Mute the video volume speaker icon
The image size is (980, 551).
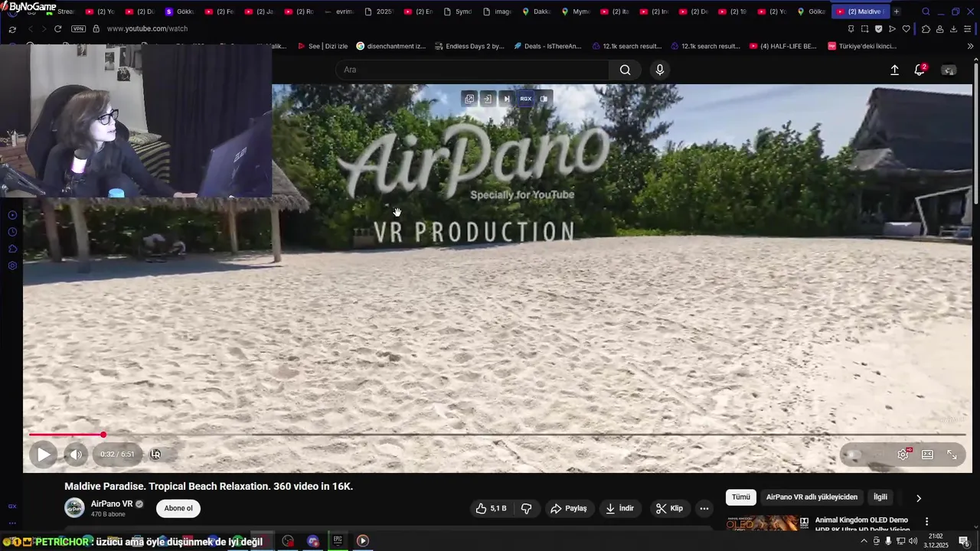coord(75,455)
